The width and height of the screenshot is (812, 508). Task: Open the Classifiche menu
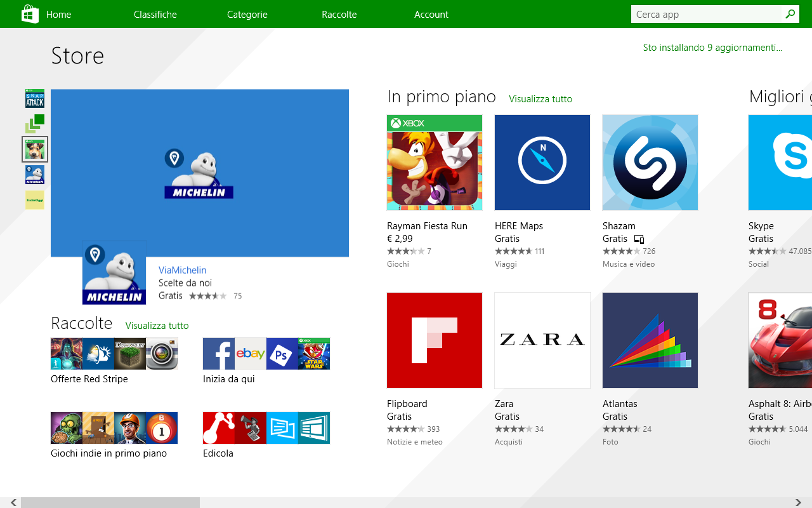point(155,14)
